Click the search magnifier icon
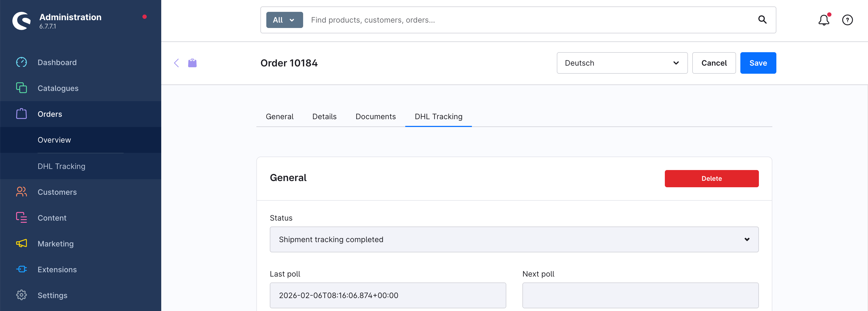 [762, 20]
